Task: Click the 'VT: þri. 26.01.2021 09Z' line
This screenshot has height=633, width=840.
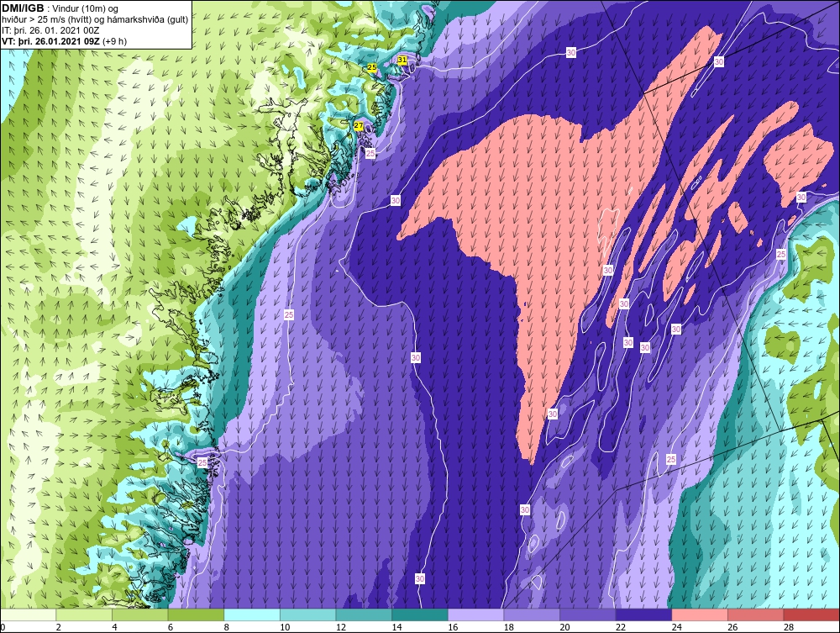Action: pos(51,41)
